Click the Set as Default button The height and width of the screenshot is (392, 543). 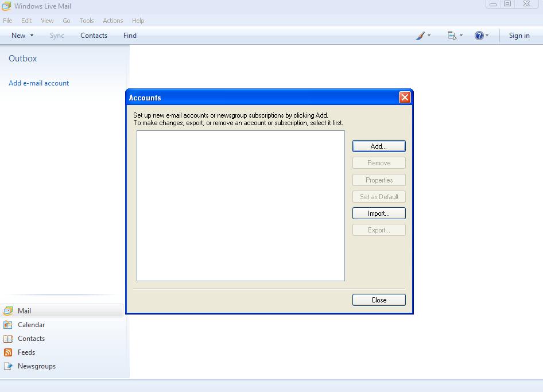[x=379, y=197]
